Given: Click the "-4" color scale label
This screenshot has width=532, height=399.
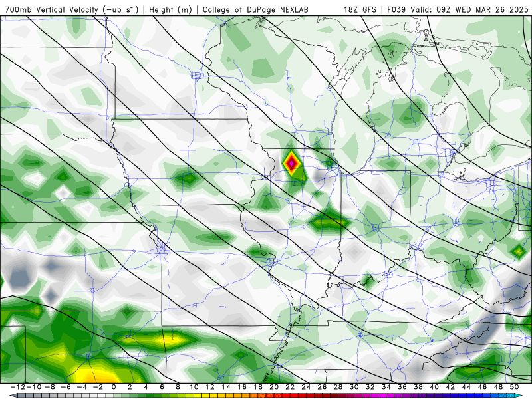Looking at the screenshot, I should pos(82,387).
